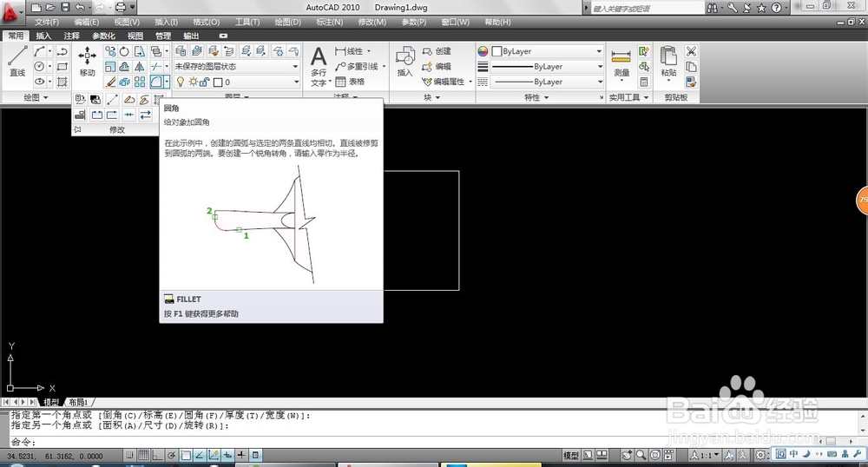The height and width of the screenshot is (467, 868).
Task: Select the Line (直线) tool
Action: tap(17, 61)
